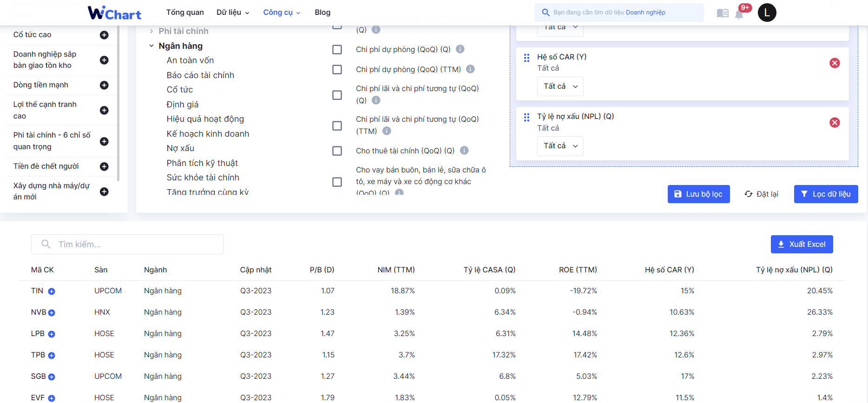Add EVF stock via plus icon
Viewport: 868px width, 403px height.
[x=52, y=398]
